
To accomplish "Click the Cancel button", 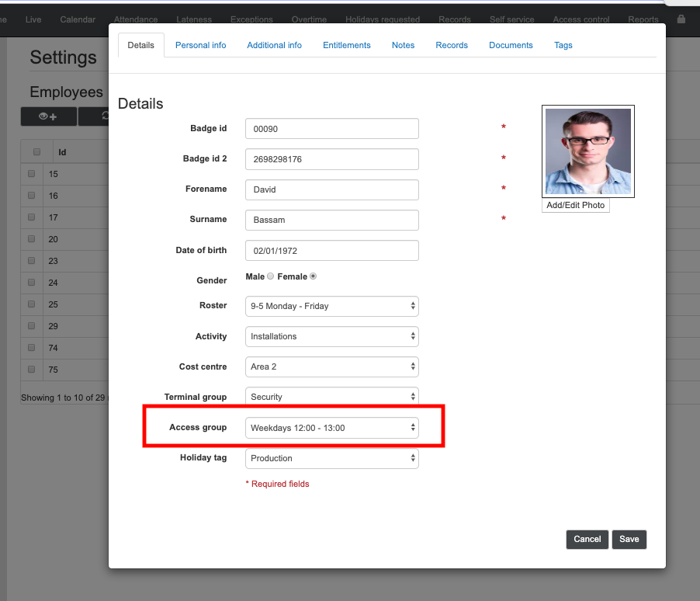I will point(587,539).
